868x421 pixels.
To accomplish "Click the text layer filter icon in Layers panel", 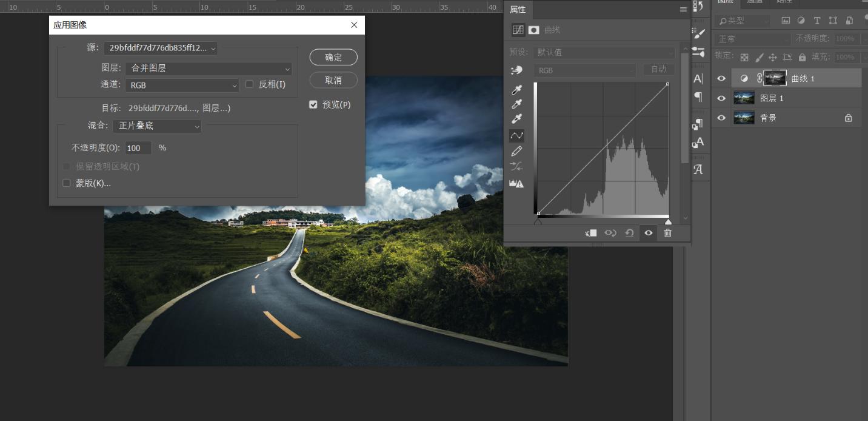I will coord(817,20).
